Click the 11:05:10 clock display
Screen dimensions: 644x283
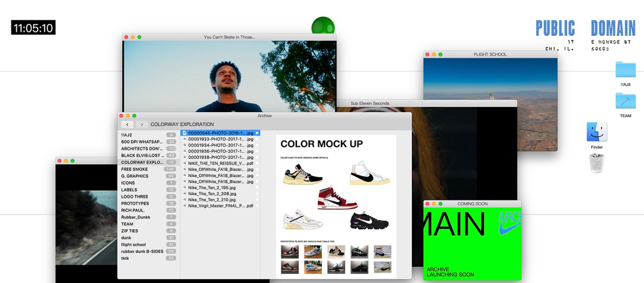coord(33,28)
